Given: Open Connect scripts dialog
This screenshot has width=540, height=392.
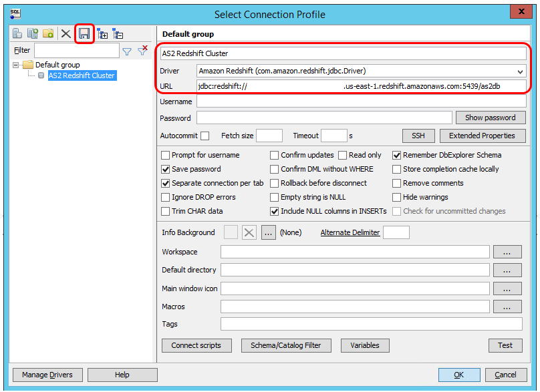Looking at the screenshot, I should tap(196, 345).
